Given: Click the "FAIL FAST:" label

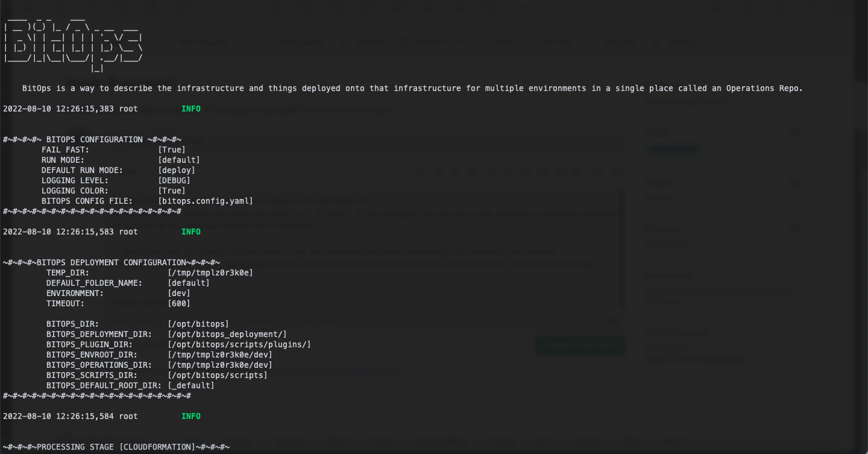Looking at the screenshot, I should point(65,150).
